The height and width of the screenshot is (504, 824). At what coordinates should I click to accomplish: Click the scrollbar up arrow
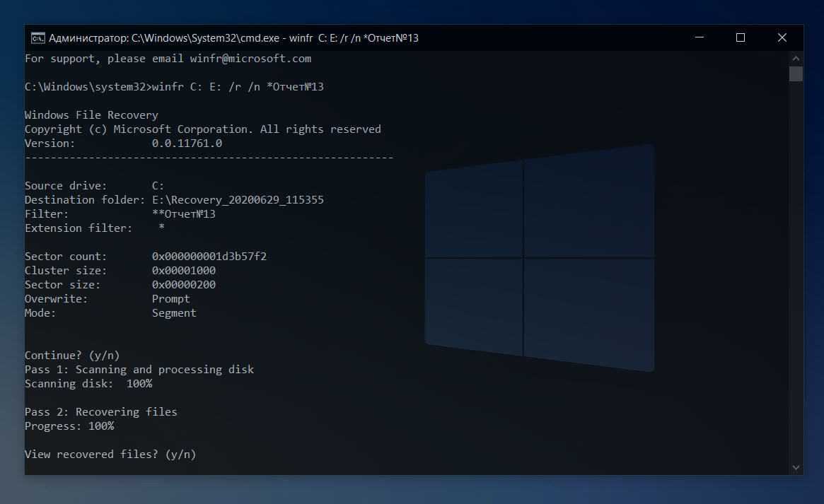point(796,58)
